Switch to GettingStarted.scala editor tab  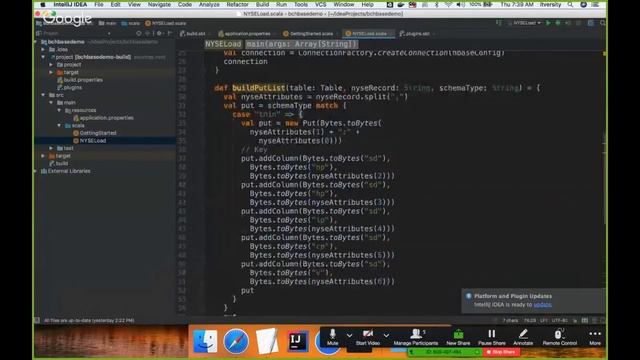click(x=309, y=33)
